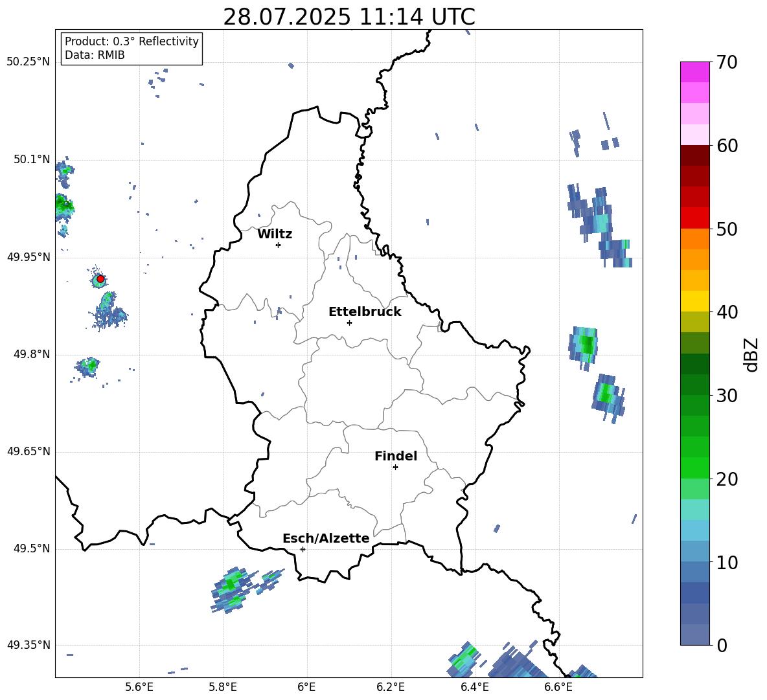Viewport: 767px width, 700px height.
Task: Click the bright red colorbar segment above 50
Action: [x=694, y=218]
